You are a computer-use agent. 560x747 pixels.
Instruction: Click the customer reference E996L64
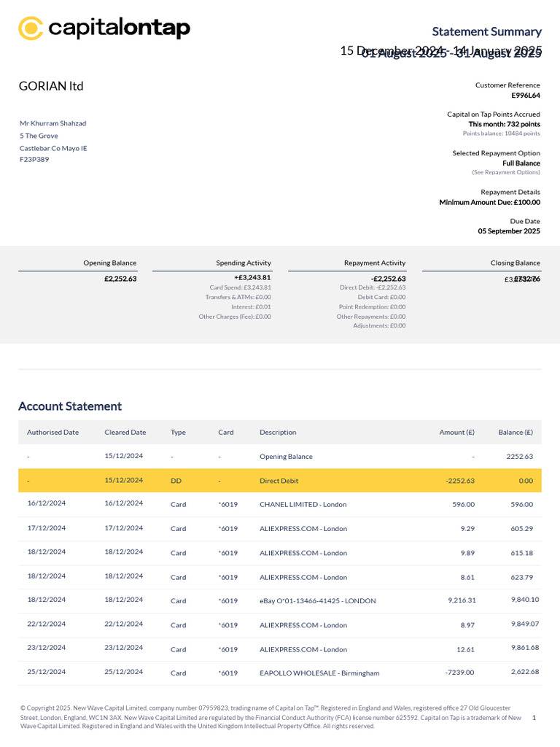526,96
